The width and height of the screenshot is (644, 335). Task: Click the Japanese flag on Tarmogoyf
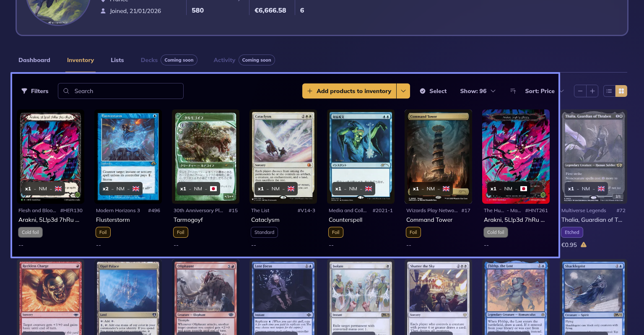point(213,189)
